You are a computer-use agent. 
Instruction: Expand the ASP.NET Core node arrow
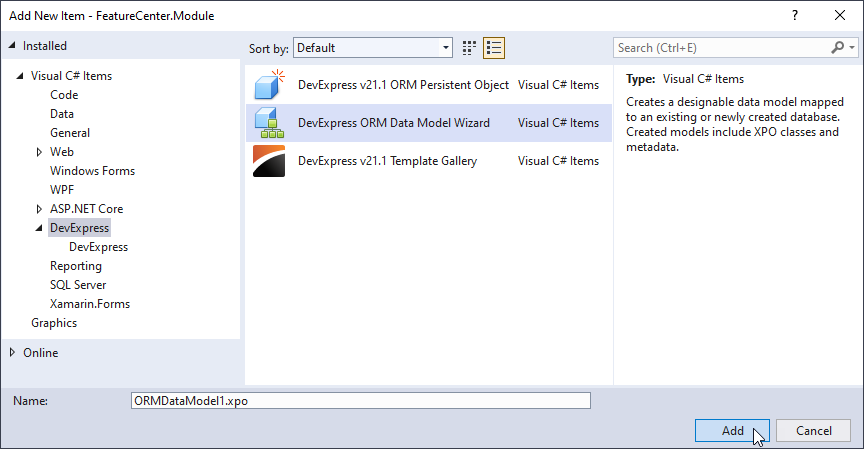tap(39, 209)
